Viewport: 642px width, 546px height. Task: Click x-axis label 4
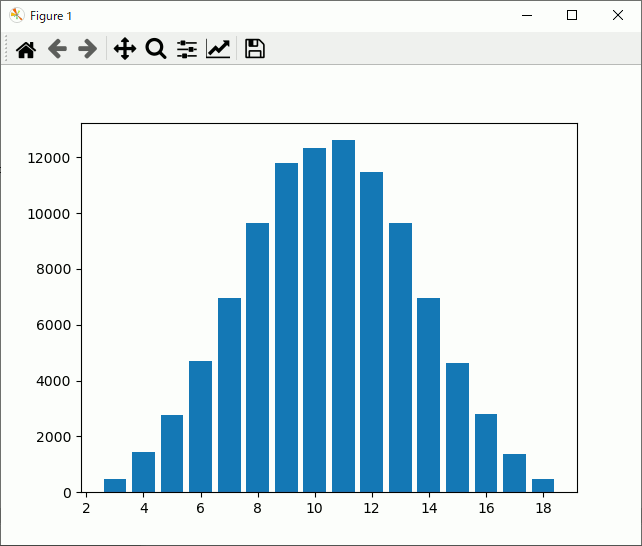(x=144, y=508)
